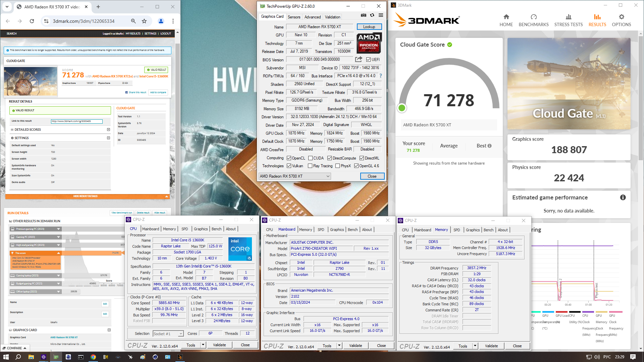Click the Link to this result URL field
The height and width of the screenshot is (362, 644).
tap(76, 121)
